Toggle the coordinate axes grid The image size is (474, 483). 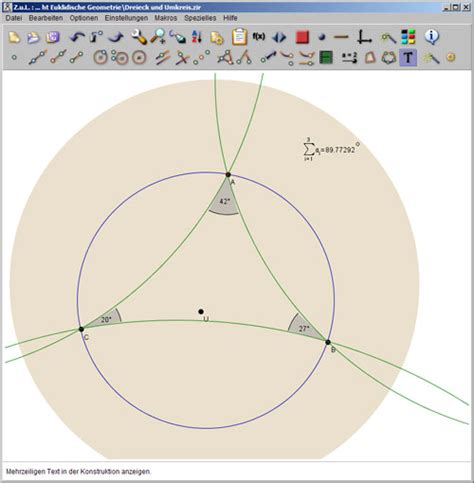coord(364,37)
